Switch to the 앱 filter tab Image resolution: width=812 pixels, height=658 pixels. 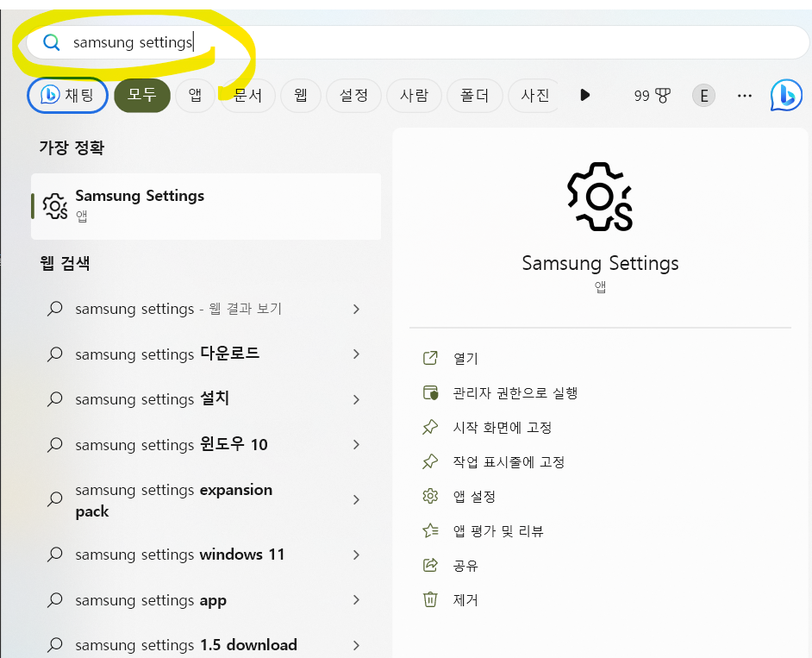[x=195, y=96]
